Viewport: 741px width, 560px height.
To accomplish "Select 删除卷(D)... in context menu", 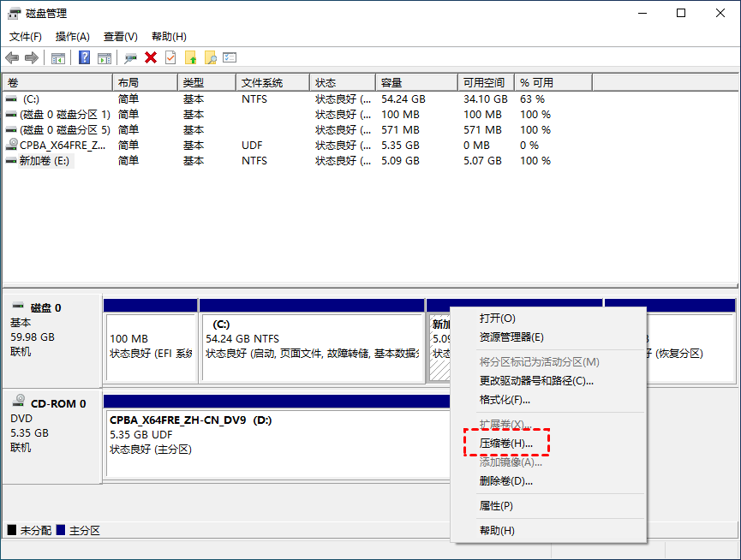I will [x=548, y=481].
